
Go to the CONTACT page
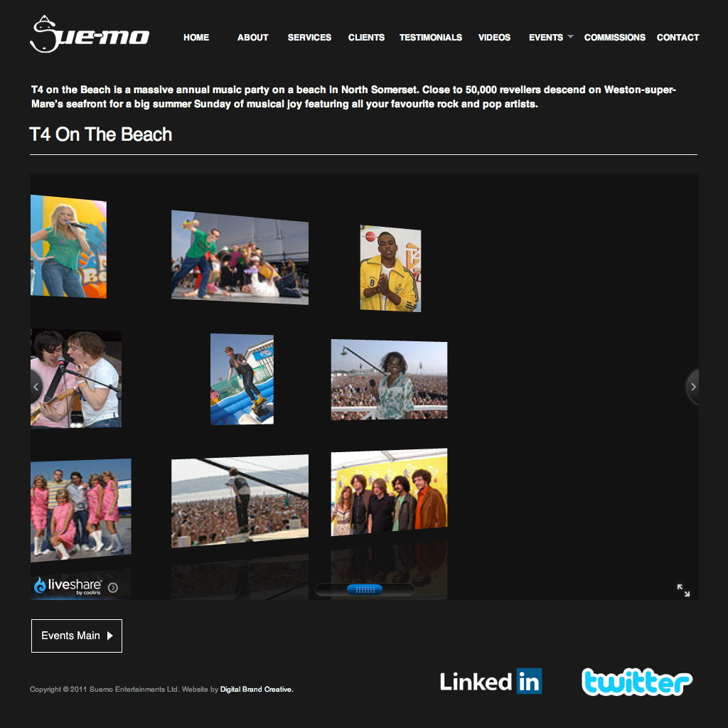pos(678,38)
